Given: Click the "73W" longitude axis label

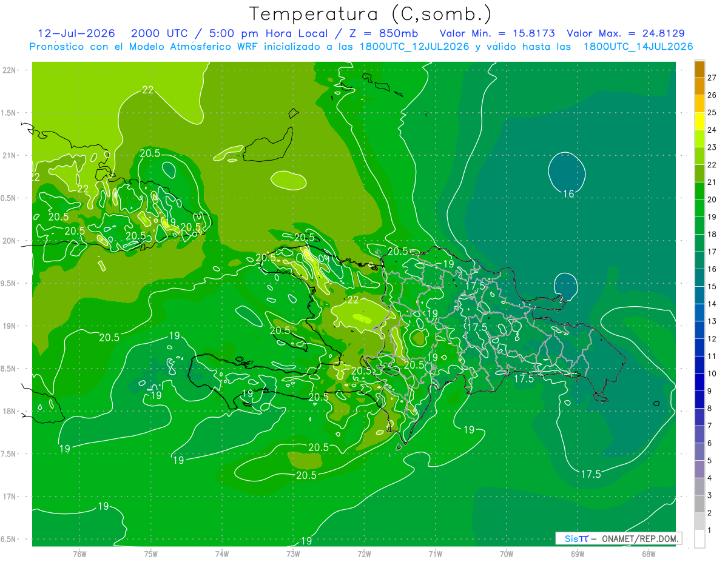Looking at the screenshot, I should (293, 554).
